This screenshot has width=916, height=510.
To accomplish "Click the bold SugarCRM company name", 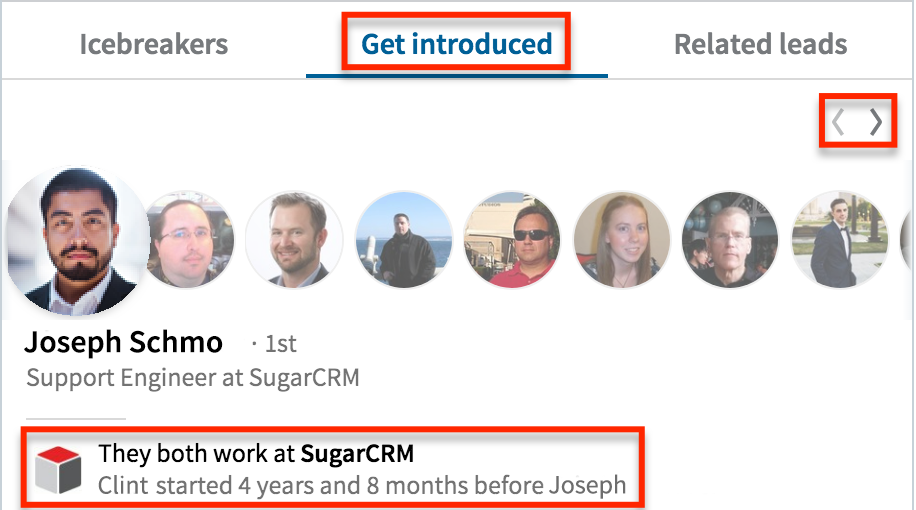I will (x=357, y=454).
